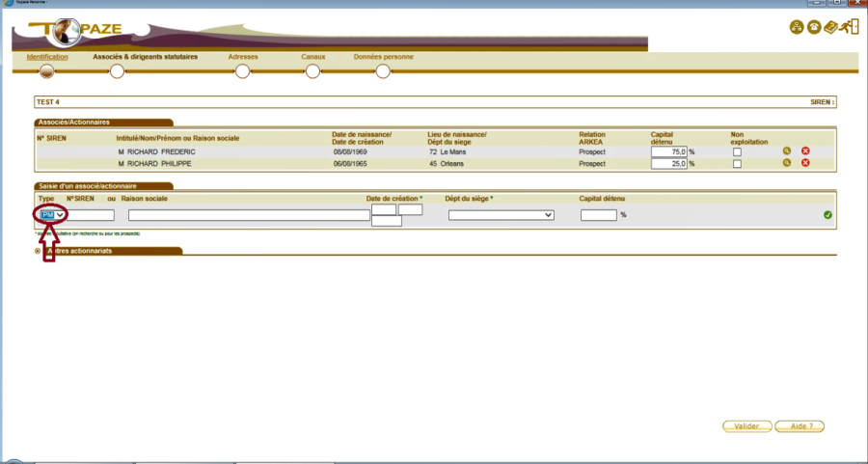Click the Raison sociale input field
The image size is (868, 464).
tap(248, 215)
